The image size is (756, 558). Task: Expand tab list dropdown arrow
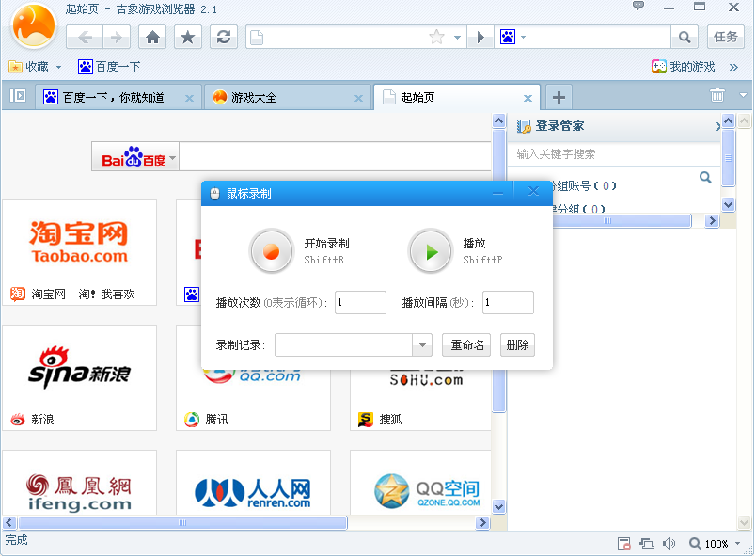tap(743, 96)
